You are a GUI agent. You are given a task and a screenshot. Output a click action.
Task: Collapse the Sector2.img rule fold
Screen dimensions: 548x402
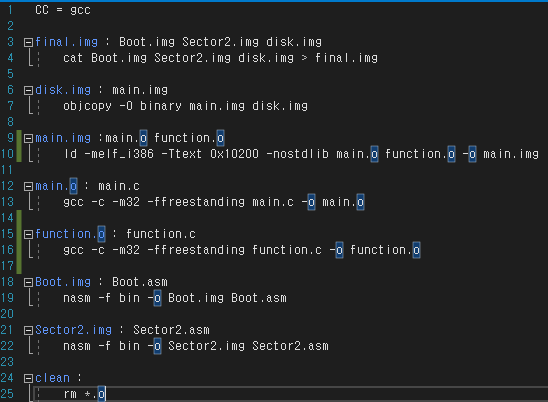click(x=28, y=330)
